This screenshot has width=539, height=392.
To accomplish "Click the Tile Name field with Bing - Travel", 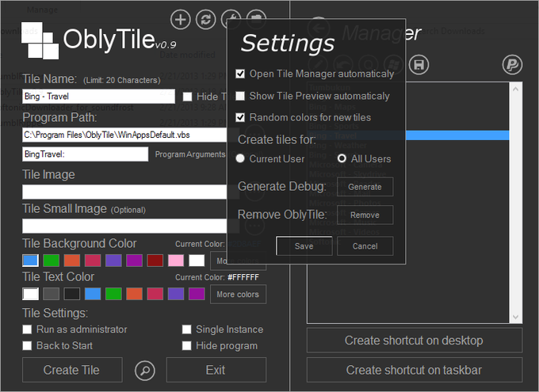I will [98, 96].
